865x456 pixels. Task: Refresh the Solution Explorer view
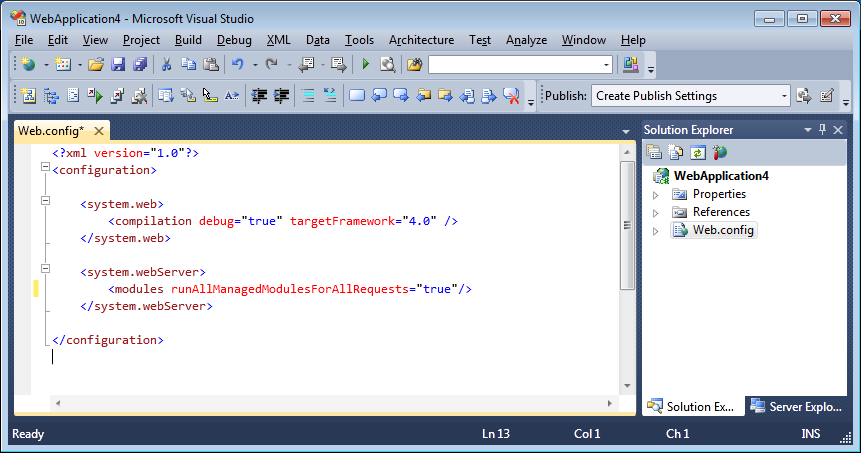point(698,153)
